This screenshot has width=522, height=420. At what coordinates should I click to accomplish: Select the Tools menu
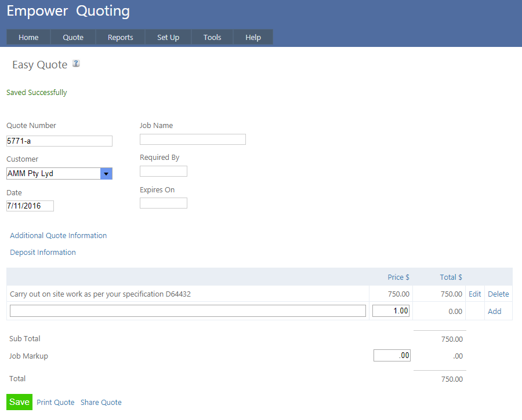(212, 37)
